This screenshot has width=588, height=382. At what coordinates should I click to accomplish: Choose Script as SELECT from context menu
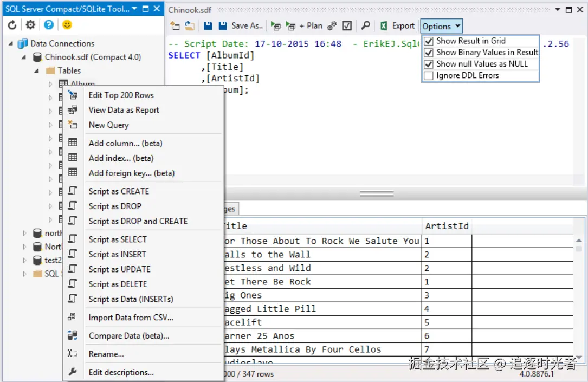pyautogui.click(x=118, y=239)
